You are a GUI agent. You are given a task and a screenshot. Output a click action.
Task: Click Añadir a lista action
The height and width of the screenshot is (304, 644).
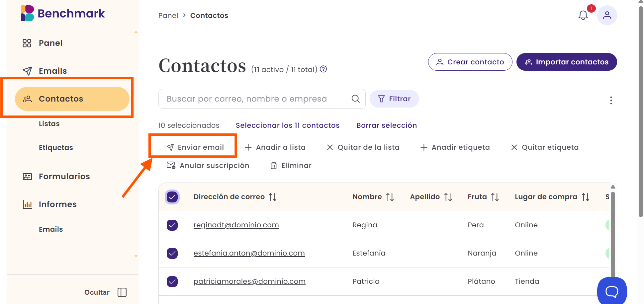275,147
